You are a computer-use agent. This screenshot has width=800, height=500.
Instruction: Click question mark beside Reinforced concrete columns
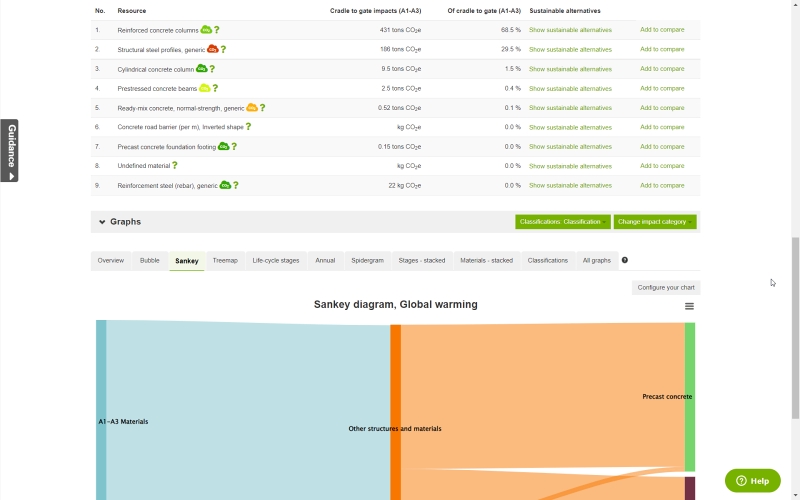click(x=217, y=30)
